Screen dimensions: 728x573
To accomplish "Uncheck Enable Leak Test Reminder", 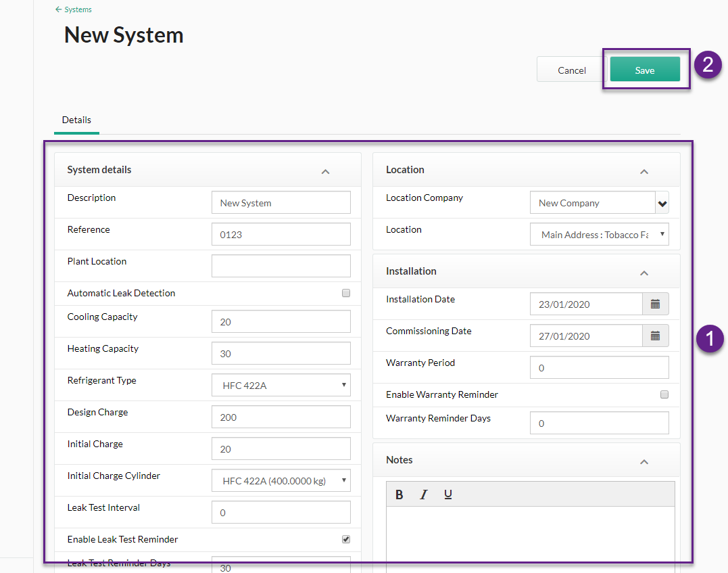I will click(346, 539).
